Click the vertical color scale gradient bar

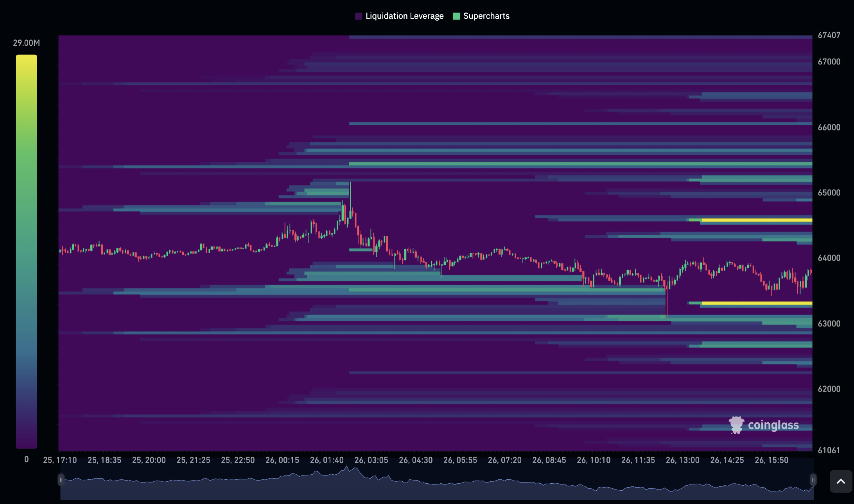point(27,252)
